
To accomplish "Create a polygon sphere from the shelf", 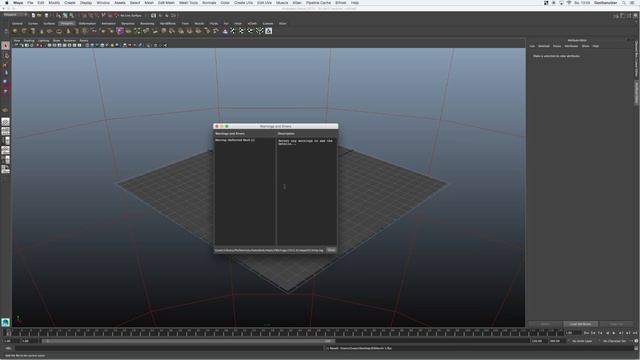I will [x=15, y=31].
